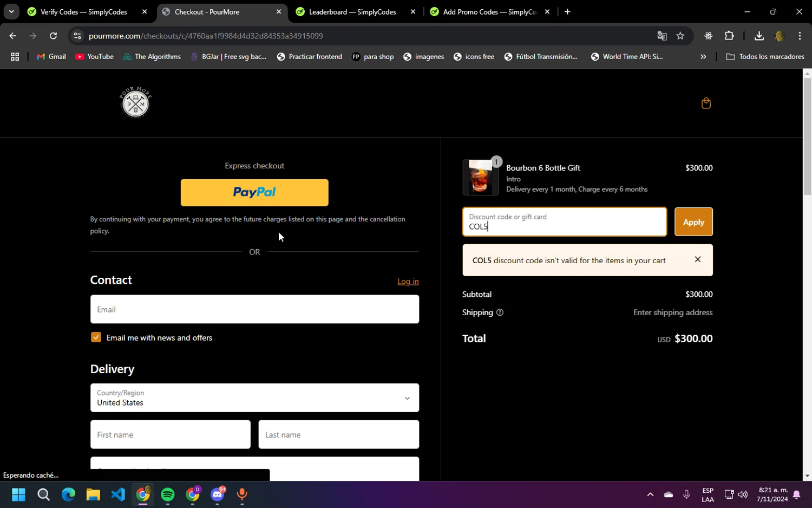Click the First name field
812x508 pixels.
171,434
